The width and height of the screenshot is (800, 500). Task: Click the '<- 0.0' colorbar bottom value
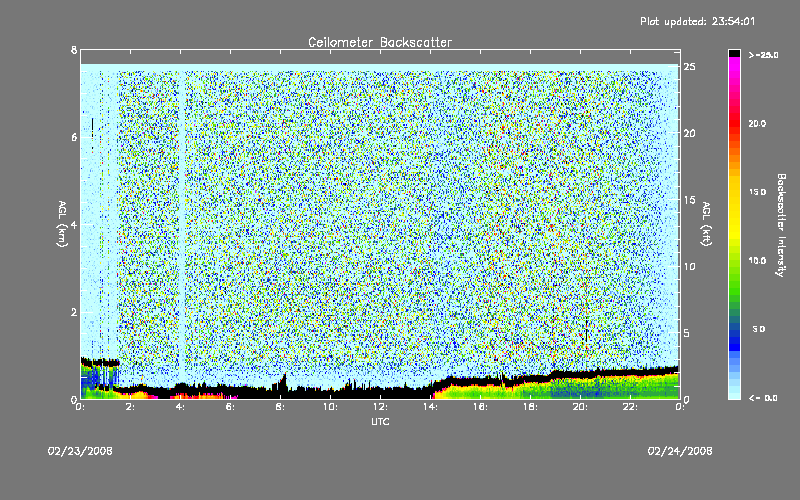pos(763,398)
